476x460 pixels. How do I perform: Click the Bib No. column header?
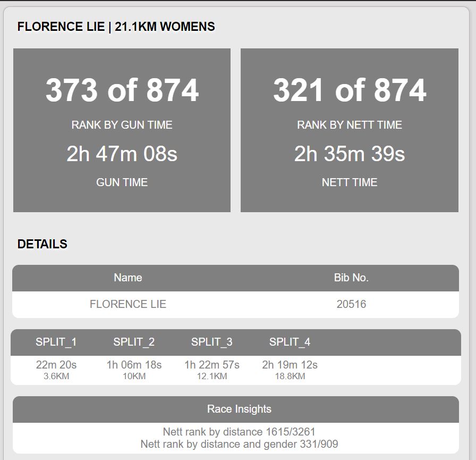point(351,278)
